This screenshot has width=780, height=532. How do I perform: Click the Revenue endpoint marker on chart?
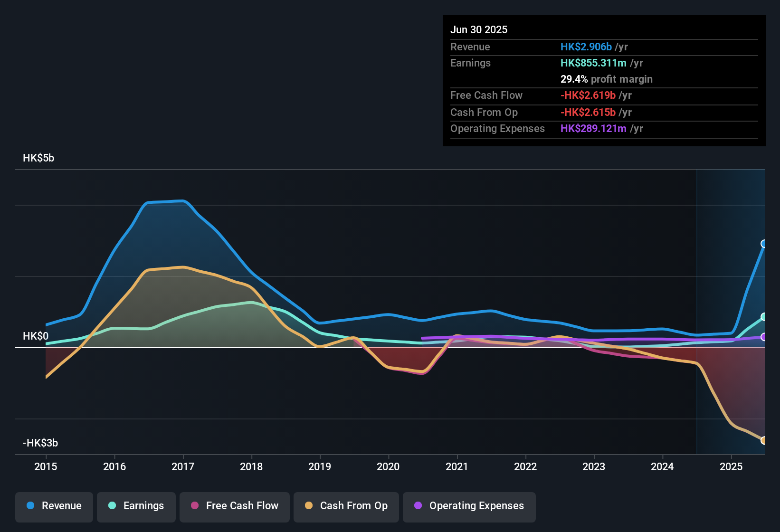(x=764, y=244)
